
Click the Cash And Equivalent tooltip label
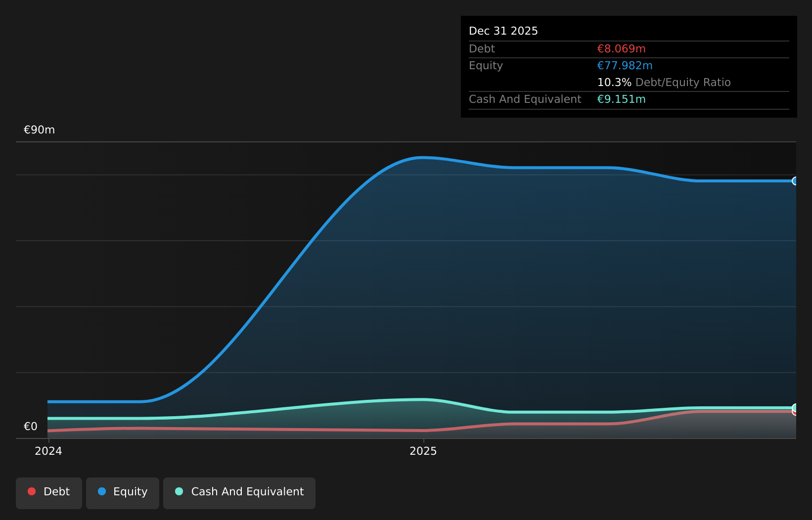coord(525,99)
